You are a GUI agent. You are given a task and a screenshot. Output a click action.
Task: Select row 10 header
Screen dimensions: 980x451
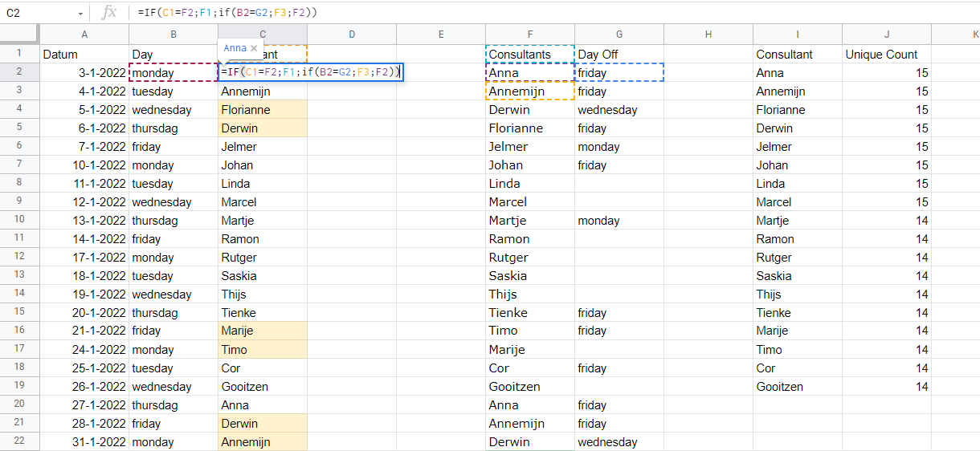click(x=19, y=220)
